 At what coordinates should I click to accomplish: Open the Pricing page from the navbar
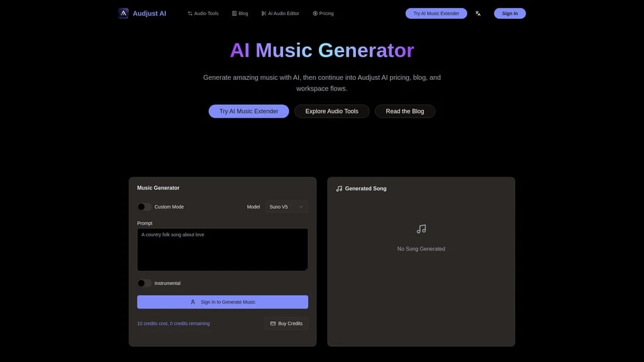323,14
